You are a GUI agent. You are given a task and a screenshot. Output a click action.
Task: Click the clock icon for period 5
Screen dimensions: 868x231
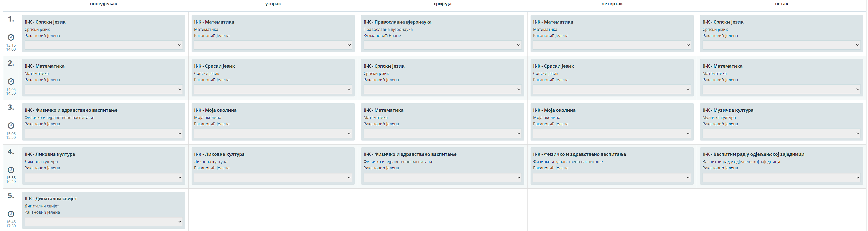click(x=11, y=214)
